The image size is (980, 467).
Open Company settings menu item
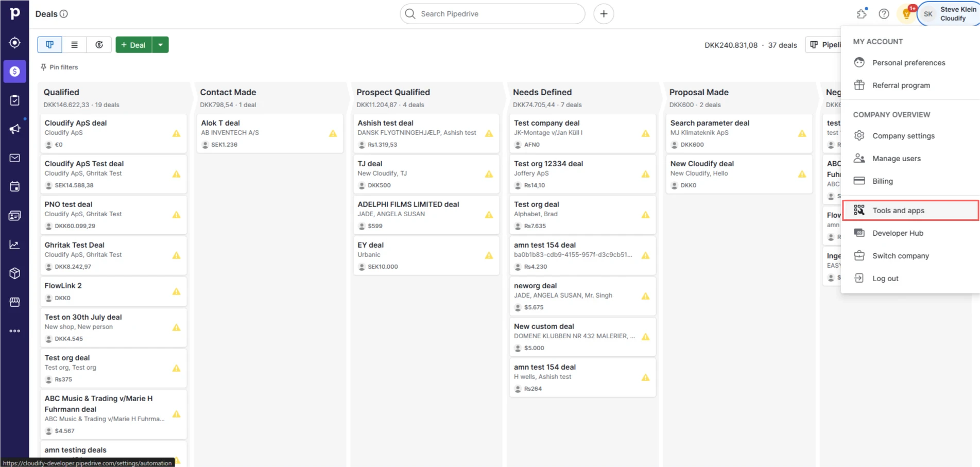(910, 136)
